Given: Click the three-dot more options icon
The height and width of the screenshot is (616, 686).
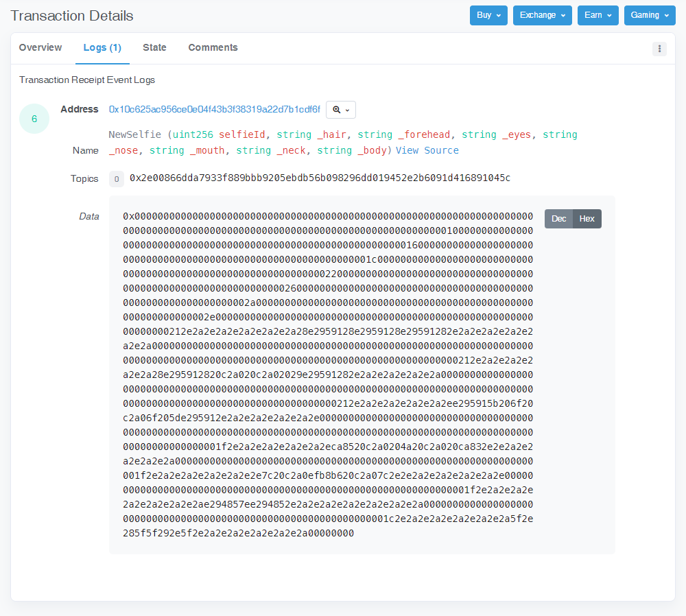Looking at the screenshot, I should point(659,49).
